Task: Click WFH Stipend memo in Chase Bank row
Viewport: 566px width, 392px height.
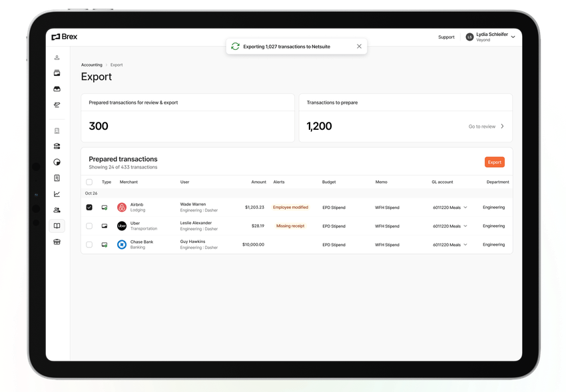Action: (387, 245)
